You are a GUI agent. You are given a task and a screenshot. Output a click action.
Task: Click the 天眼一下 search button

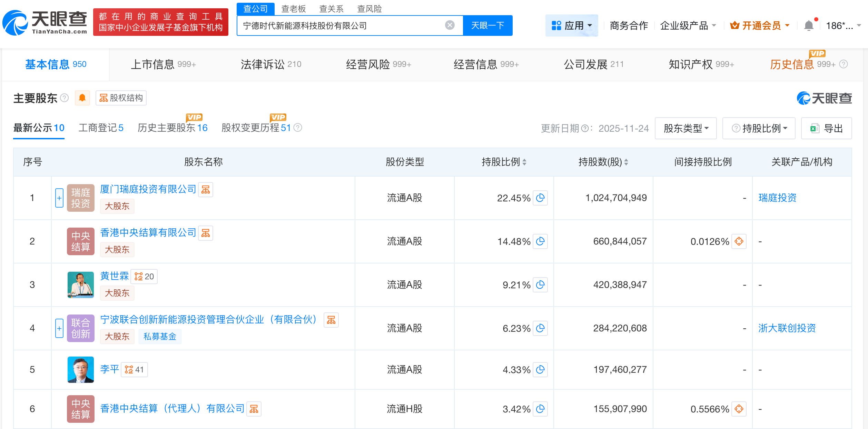487,25
